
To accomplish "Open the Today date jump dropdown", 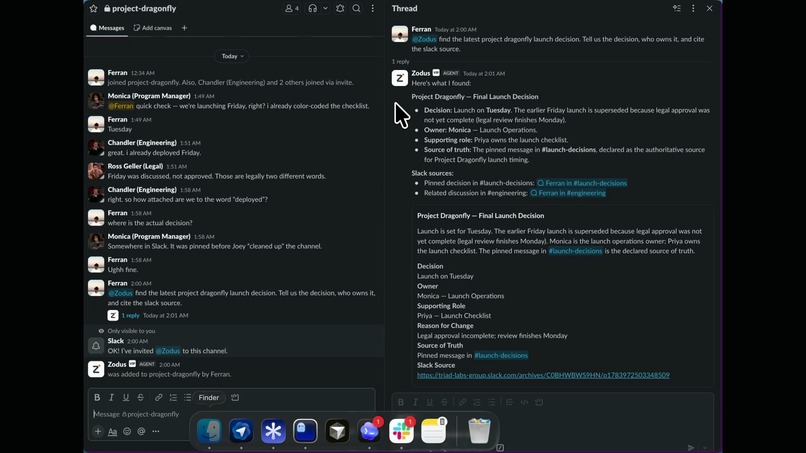I will click(232, 56).
